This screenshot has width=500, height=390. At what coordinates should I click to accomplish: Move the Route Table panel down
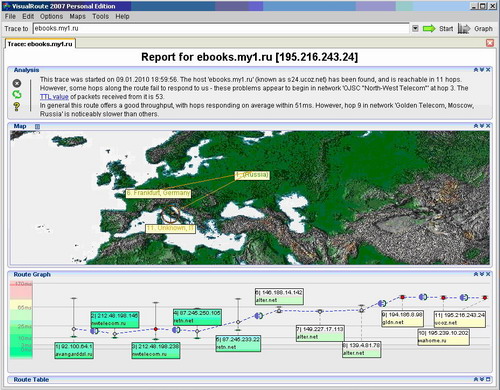pyautogui.click(x=482, y=379)
